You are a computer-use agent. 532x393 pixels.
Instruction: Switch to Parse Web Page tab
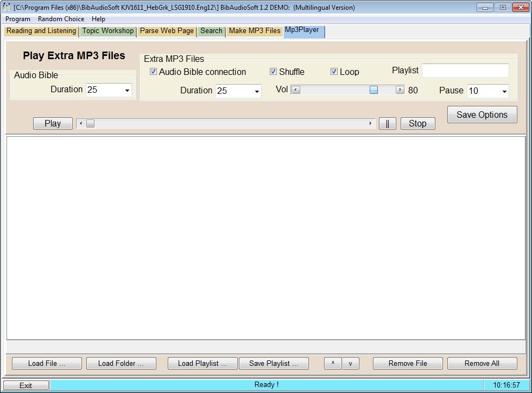(x=167, y=31)
